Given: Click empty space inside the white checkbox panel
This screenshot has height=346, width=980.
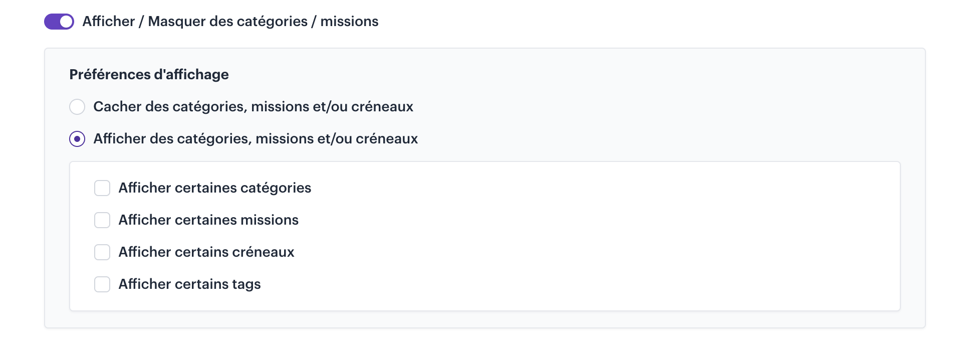Looking at the screenshot, I should click(601, 236).
